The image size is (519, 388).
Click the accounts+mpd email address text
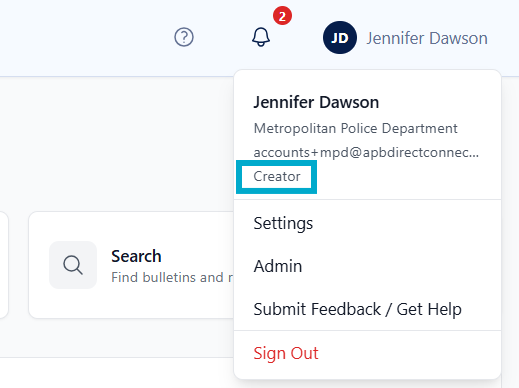tap(366, 152)
